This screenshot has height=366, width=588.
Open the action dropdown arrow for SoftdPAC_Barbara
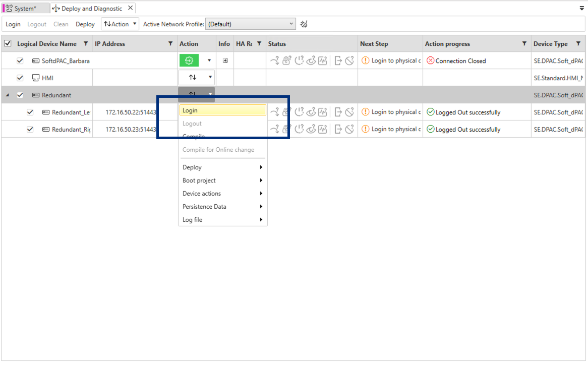tap(209, 60)
